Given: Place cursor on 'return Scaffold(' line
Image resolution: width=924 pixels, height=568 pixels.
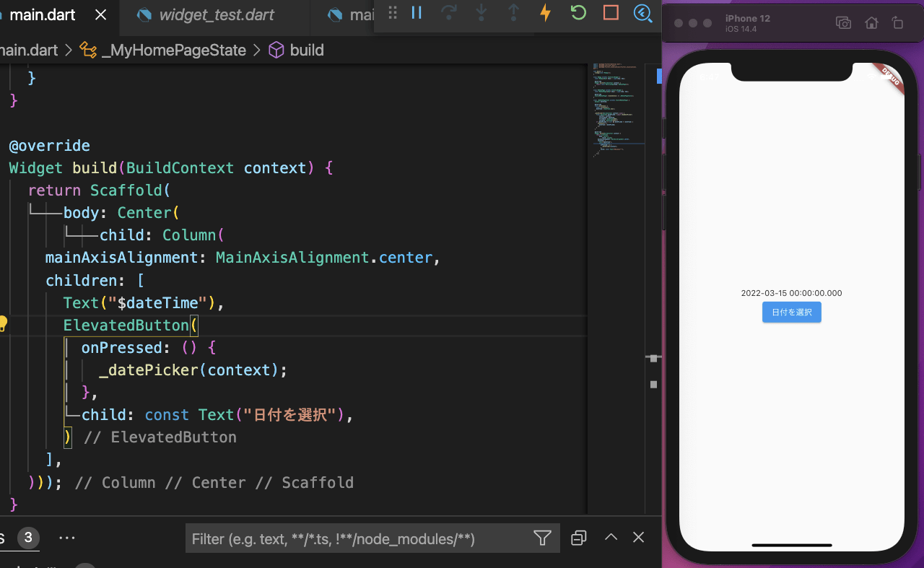Looking at the screenshot, I should coord(99,191).
